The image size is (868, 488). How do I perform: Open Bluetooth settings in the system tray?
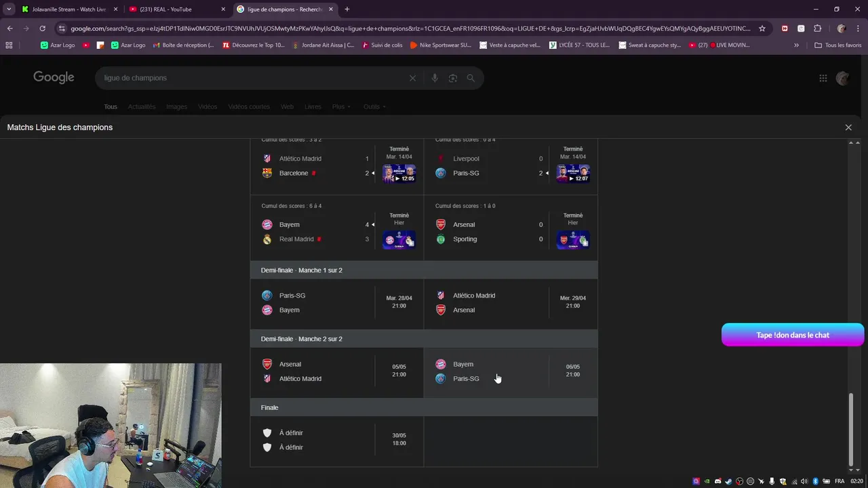(816, 481)
